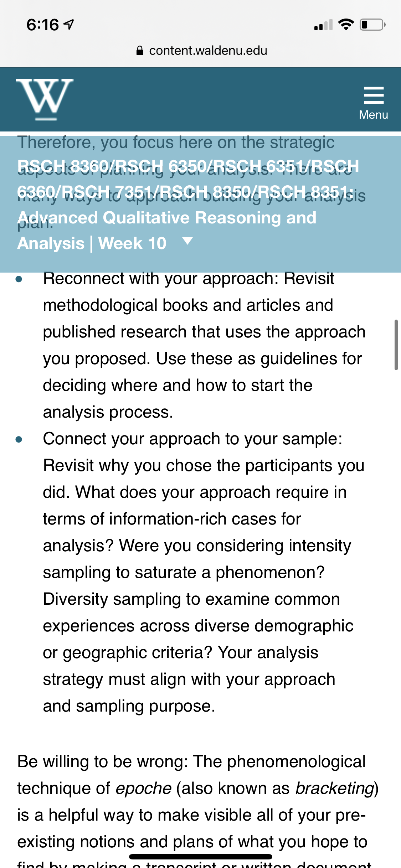Click the page scrollbar thumb
401x868 pixels.
[x=396, y=345]
